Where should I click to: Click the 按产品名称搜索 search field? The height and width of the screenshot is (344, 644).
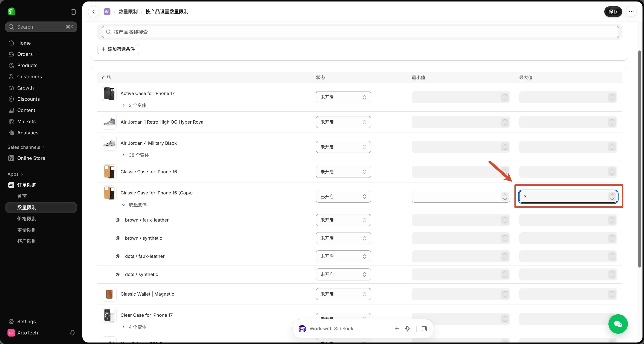[x=360, y=32]
